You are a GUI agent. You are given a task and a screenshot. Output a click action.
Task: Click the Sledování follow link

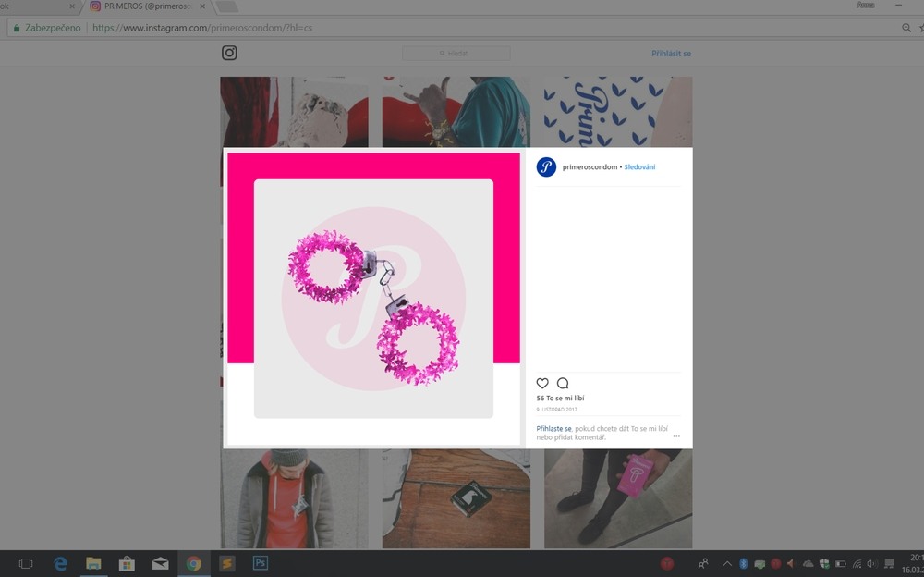639,167
